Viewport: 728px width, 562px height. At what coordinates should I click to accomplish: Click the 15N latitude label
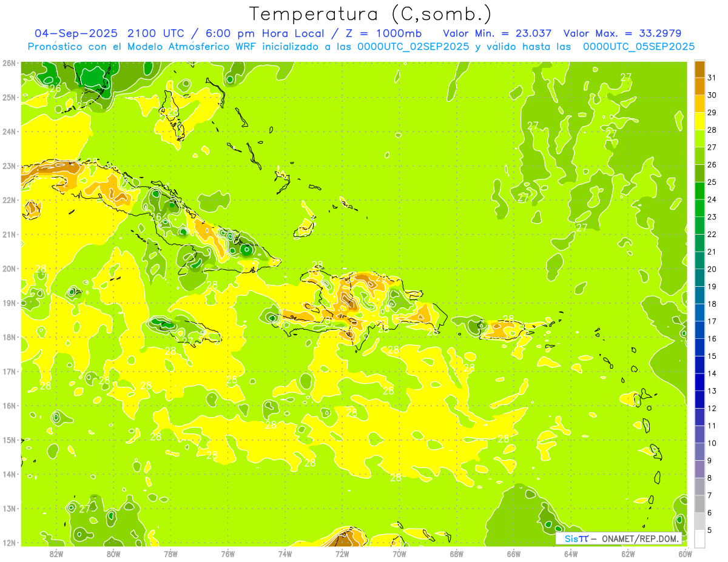(x=8, y=440)
